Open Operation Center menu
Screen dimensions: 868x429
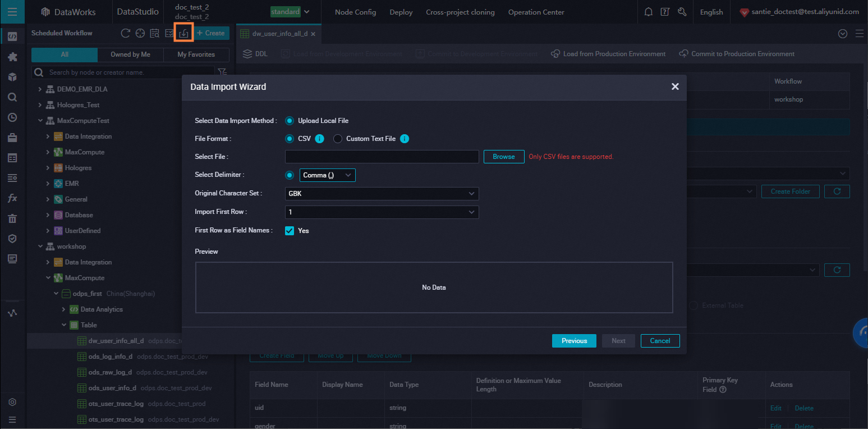(536, 12)
